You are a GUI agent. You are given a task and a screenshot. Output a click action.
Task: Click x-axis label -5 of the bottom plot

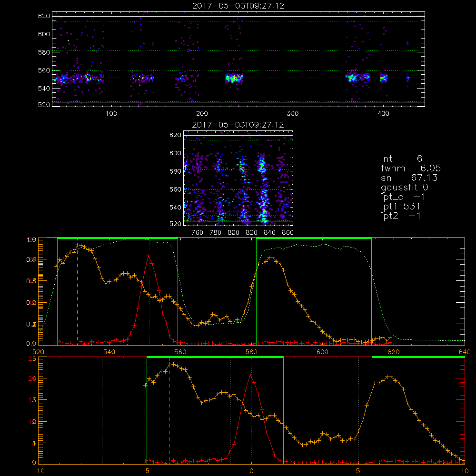pos(145,471)
